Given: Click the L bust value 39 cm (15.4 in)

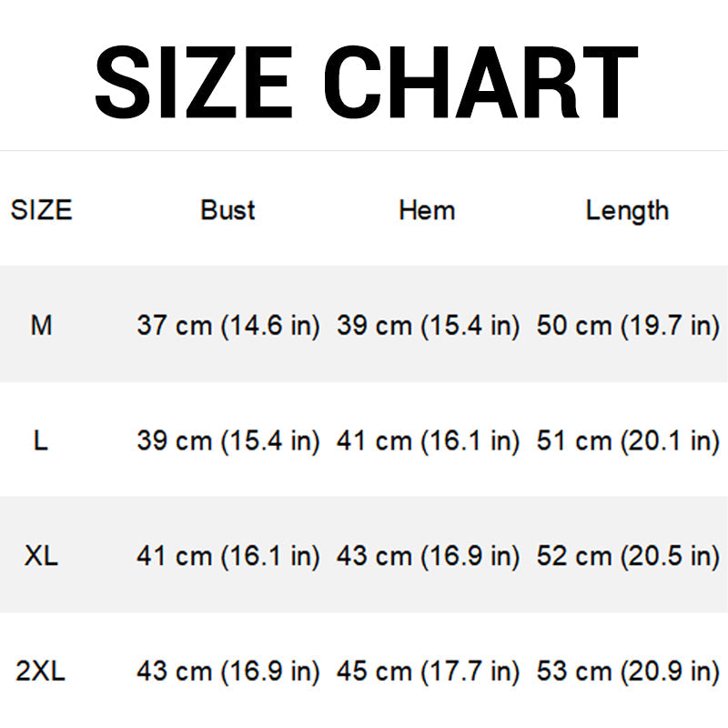Looking at the screenshot, I should (x=228, y=440).
